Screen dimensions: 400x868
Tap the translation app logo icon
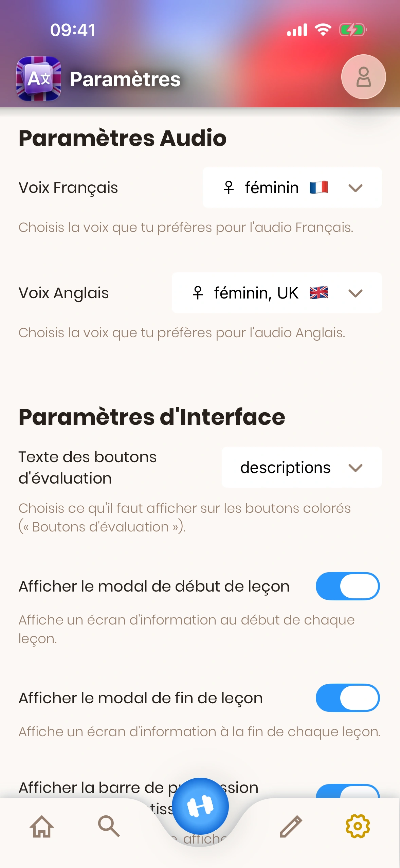[x=39, y=79]
